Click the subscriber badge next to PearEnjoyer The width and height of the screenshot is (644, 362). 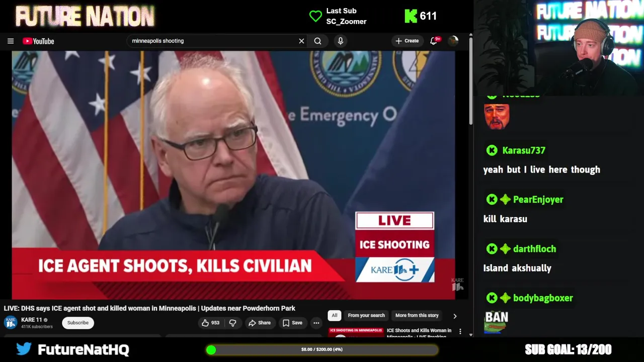505,200
